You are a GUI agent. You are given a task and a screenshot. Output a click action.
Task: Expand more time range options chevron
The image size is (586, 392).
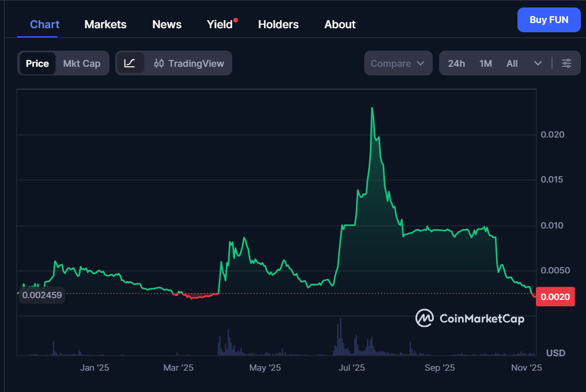[538, 63]
